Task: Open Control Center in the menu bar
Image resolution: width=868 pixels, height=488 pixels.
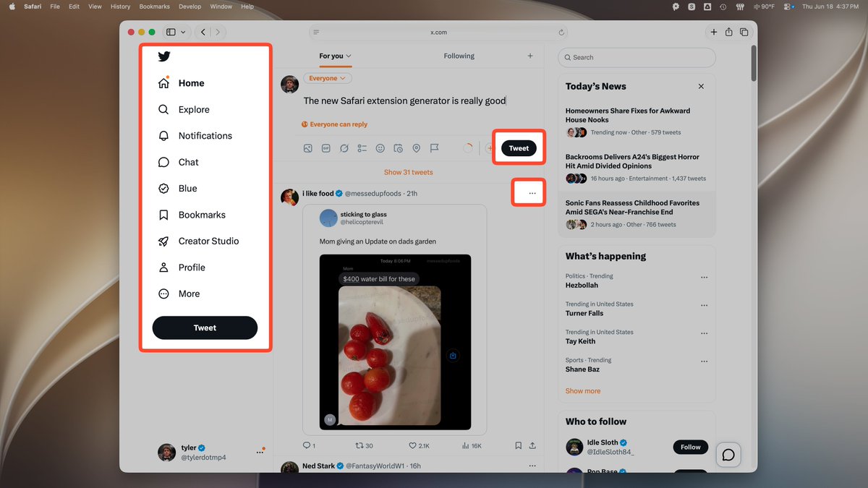Action: tap(788, 7)
